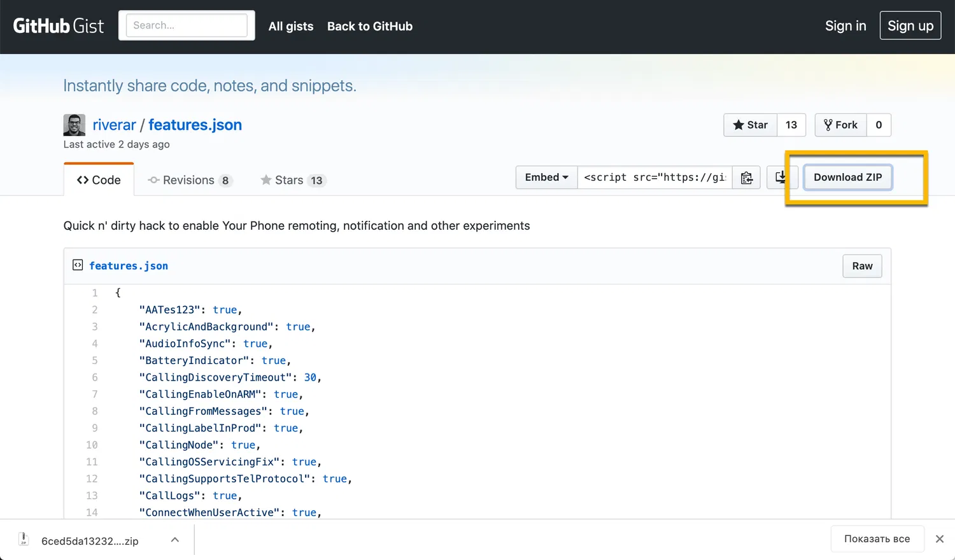This screenshot has height=560, width=955.
Task: Star this gist
Action: [751, 125]
